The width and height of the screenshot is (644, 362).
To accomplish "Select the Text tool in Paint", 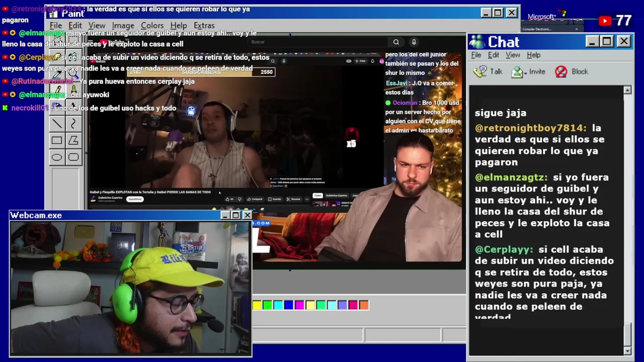I will [73, 107].
